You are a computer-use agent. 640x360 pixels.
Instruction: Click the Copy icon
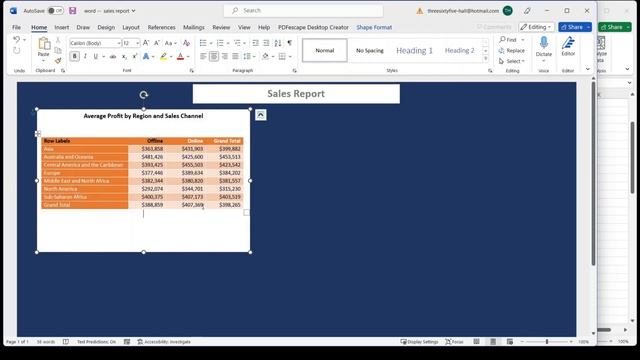click(x=58, y=50)
